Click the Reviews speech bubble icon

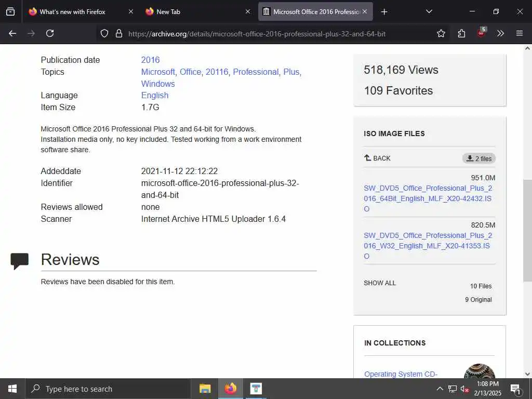pyautogui.click(x=20, y=261)
